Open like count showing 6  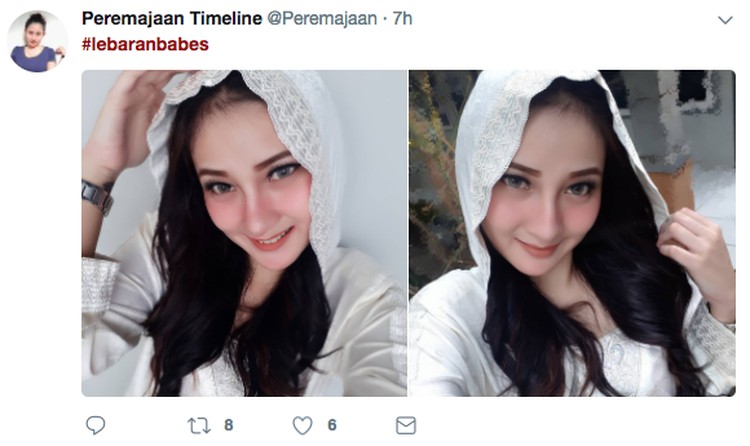pyautogui.click(x=332, y=425)
